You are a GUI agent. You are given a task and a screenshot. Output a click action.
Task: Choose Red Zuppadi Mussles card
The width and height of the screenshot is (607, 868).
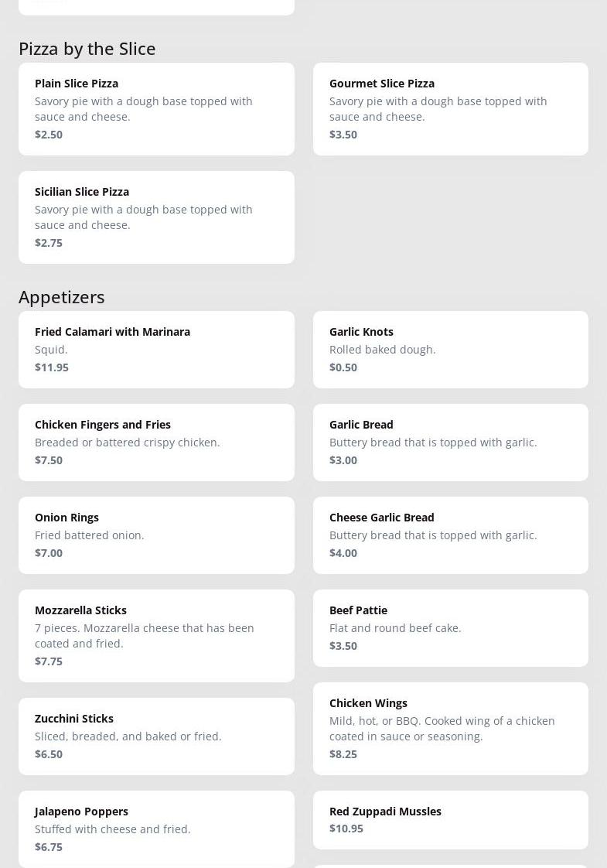450,819
